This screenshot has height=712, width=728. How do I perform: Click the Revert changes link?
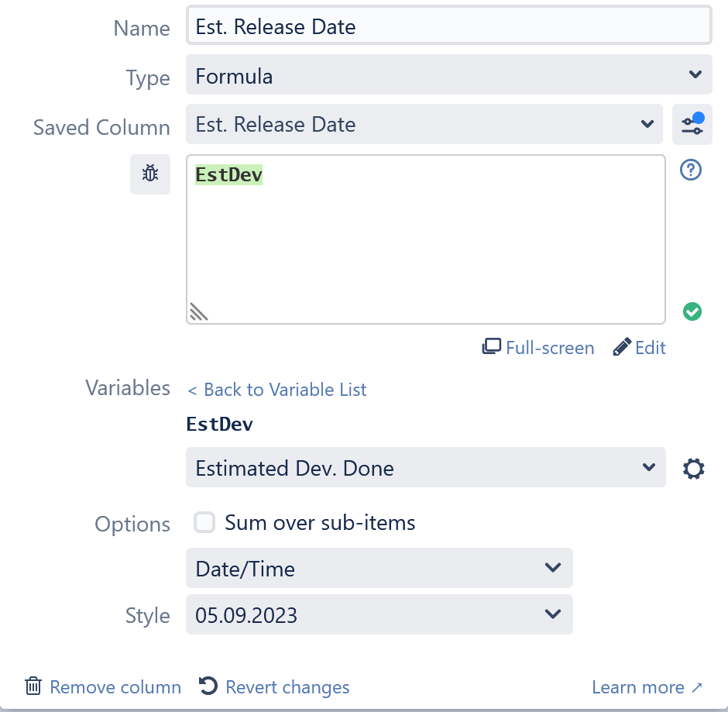point(287,686)
